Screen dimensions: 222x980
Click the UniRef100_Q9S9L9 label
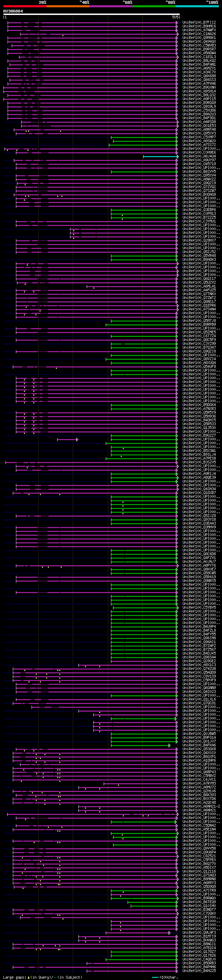pos(199,106)
